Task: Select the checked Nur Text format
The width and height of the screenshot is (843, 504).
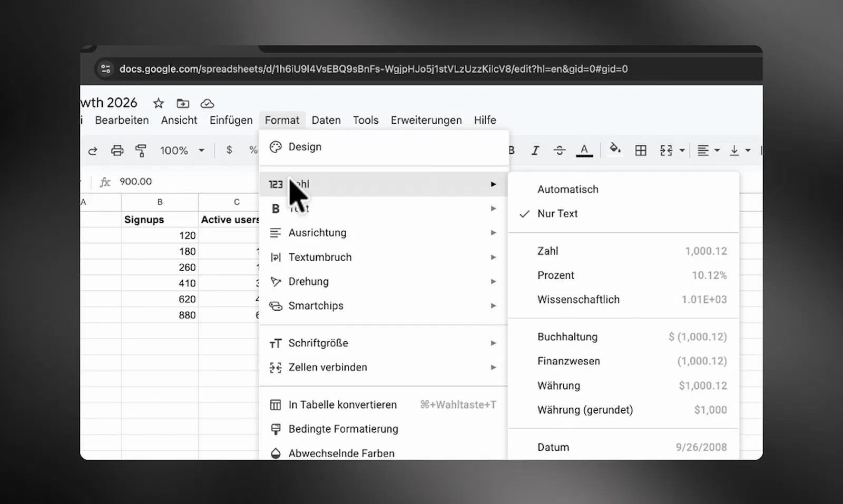Action: [x=624, y=213]
